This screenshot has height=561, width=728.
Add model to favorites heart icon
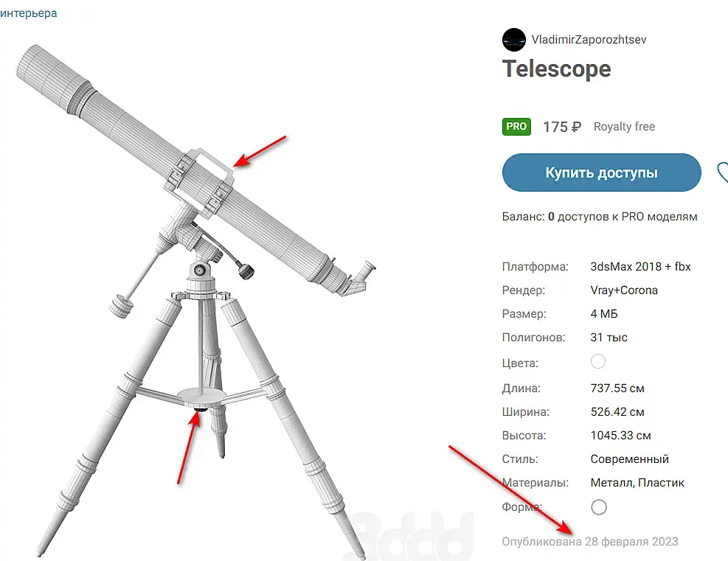722,173
